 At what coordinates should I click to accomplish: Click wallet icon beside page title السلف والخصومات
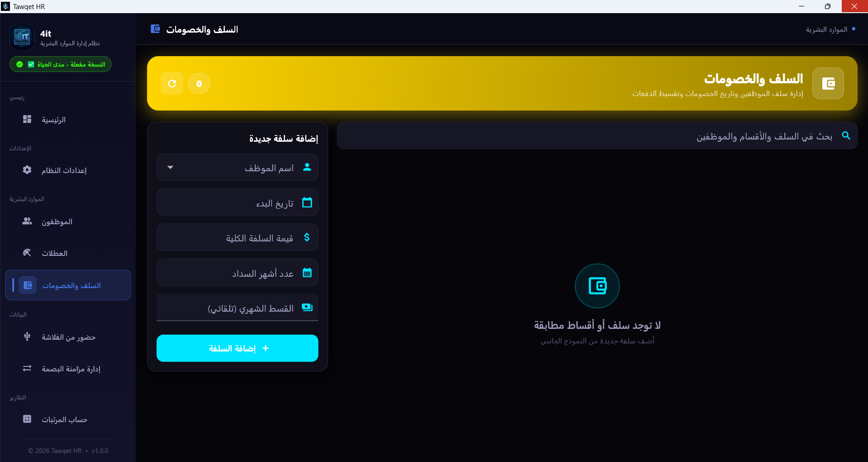[155, 29]
